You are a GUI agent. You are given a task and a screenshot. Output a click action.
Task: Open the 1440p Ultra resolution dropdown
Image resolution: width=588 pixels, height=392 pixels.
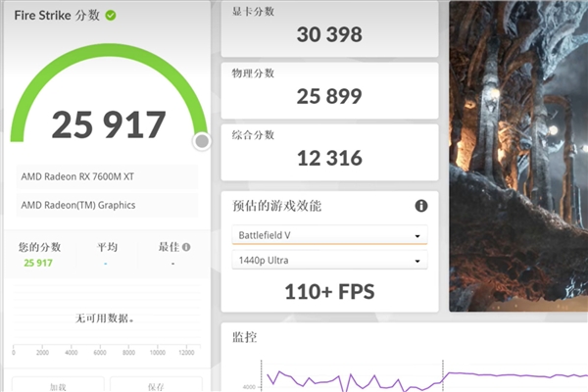point(329,261)
